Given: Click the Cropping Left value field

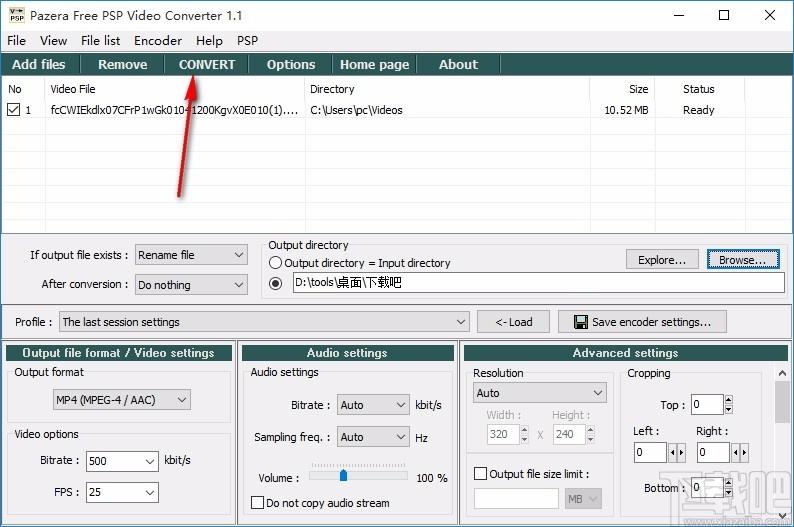Looking at the screenshot, I should point(651,453).
